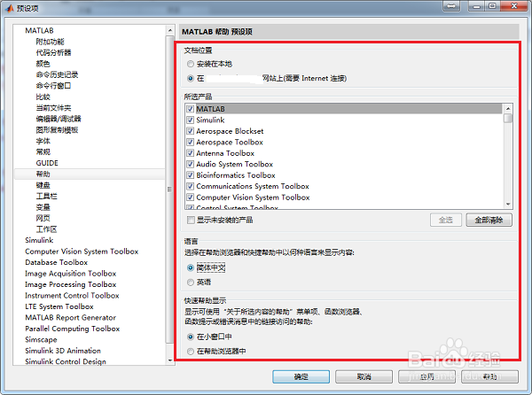The image size is (532, 395).
Task: Open 常规 preferences item
Action: [43, 151]
